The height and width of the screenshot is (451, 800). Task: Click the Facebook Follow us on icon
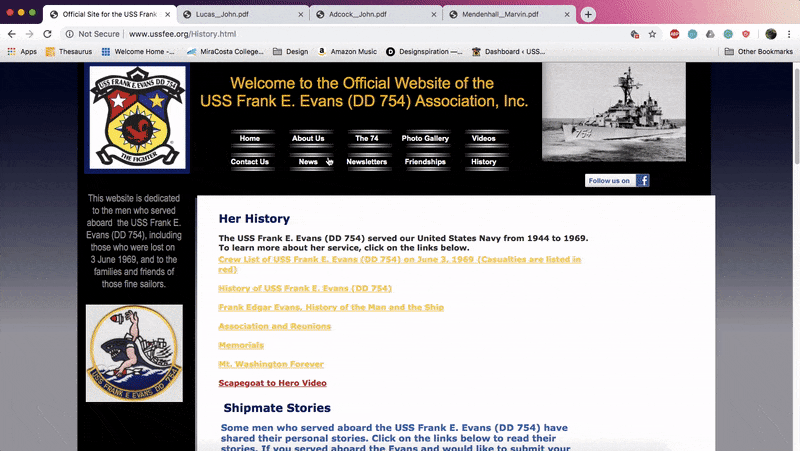click(617, 181)
